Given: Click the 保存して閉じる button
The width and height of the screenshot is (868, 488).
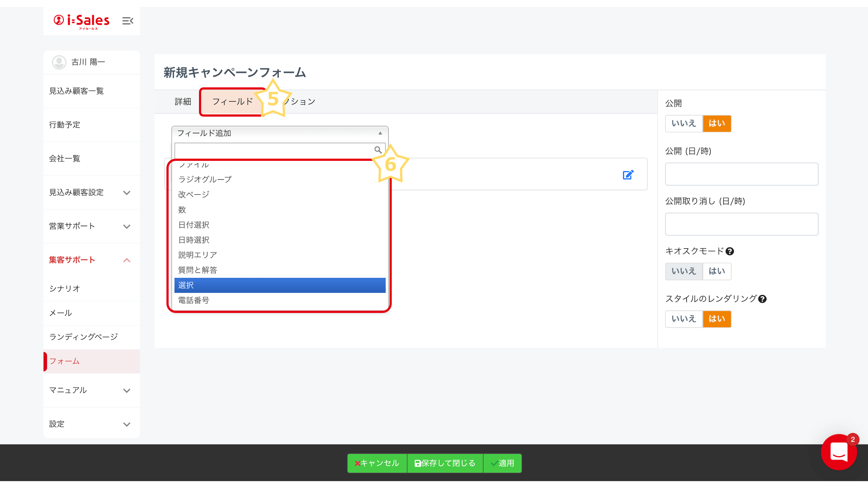Looking at the screenshot, I should tap(445, 463).
